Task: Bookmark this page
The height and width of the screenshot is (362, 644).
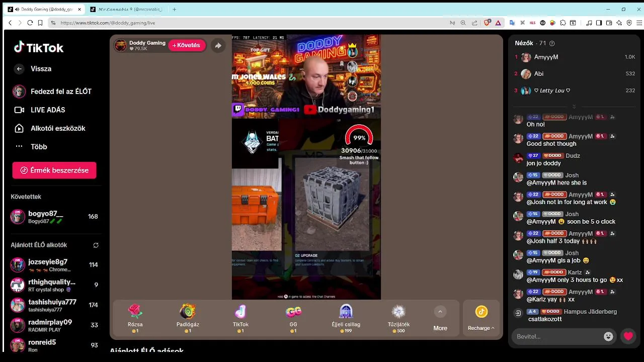Action: [40, 23]
